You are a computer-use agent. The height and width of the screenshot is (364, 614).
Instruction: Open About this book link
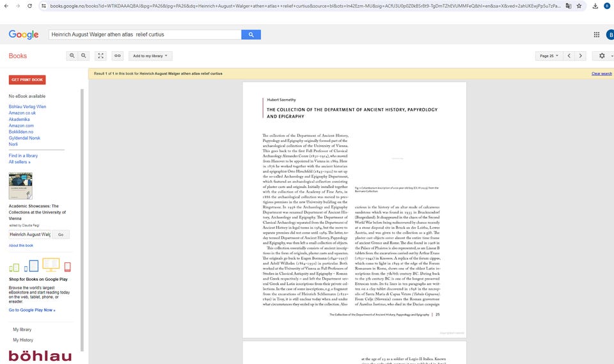tap(21, 245)
